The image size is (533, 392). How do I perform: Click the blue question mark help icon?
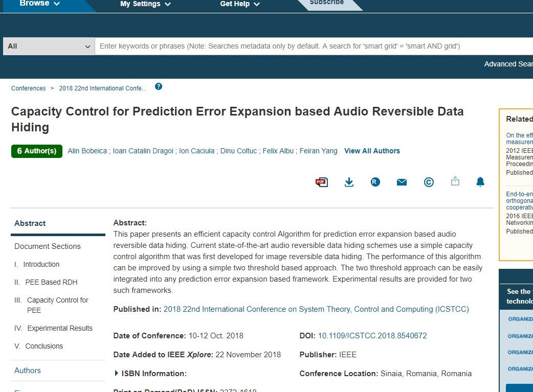159,86
